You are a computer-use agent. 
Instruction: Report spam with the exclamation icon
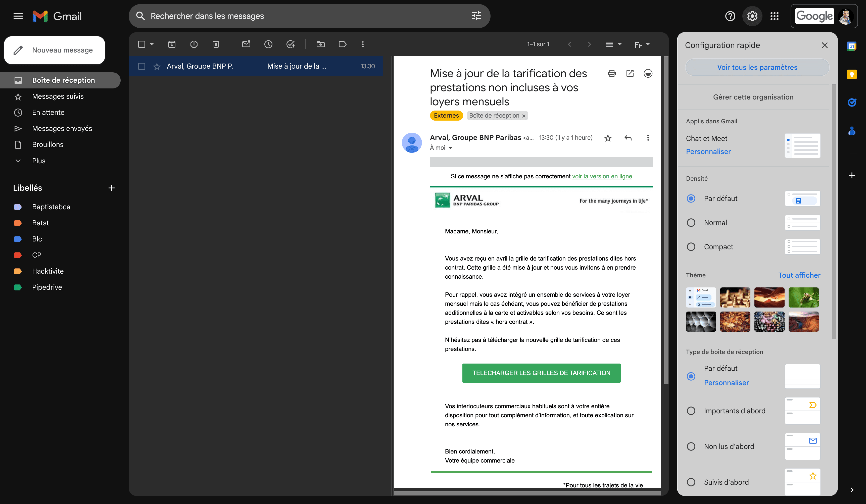(194, 44)
